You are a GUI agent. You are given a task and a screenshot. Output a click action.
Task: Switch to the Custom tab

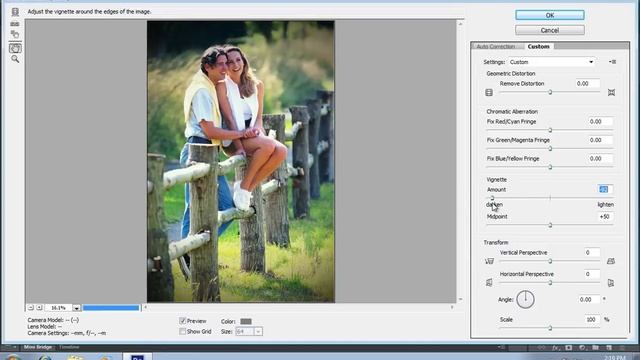pos(538,47)
